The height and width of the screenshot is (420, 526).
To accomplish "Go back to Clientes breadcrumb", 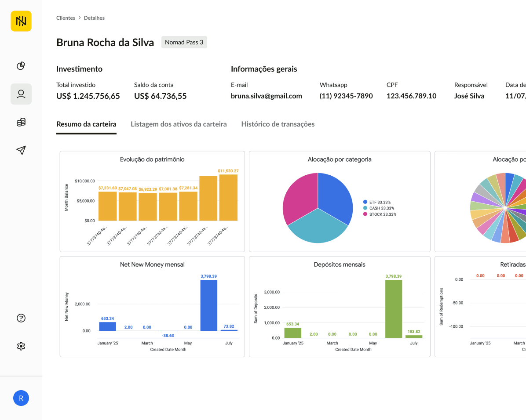I will point(66,18).
